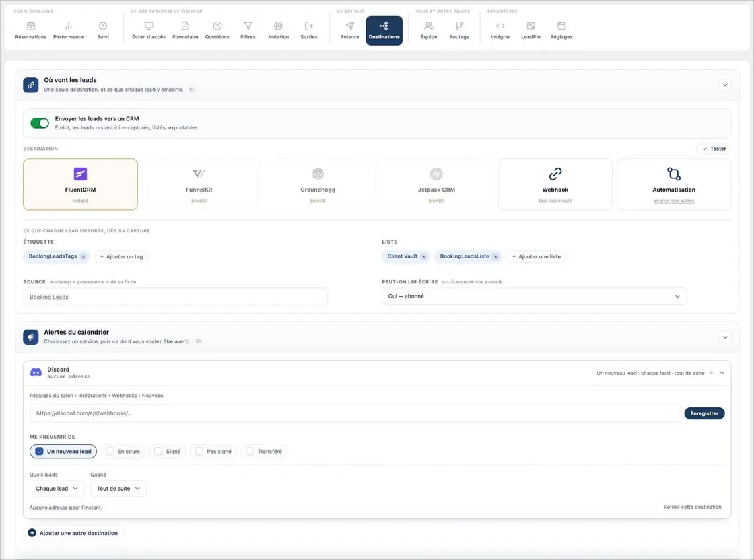
Task: Select the Formulaire document icon
Action: click(x=185, y=26)
